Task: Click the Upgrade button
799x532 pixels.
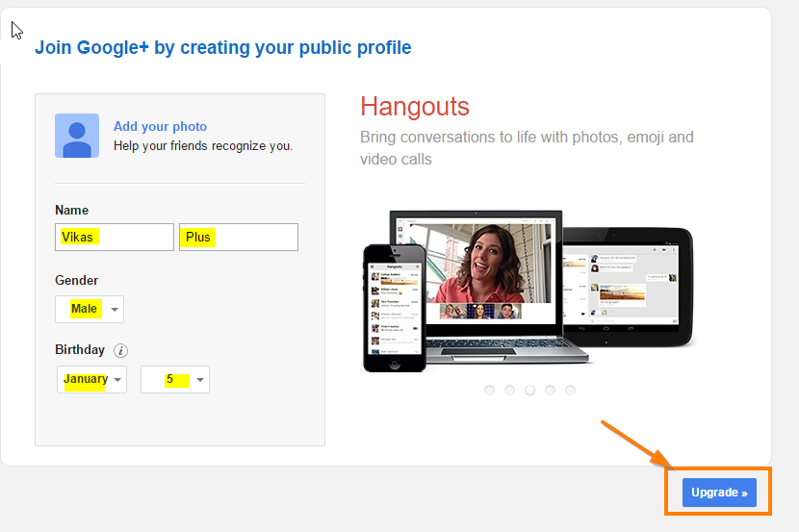Action: click(x=719, y=493)
